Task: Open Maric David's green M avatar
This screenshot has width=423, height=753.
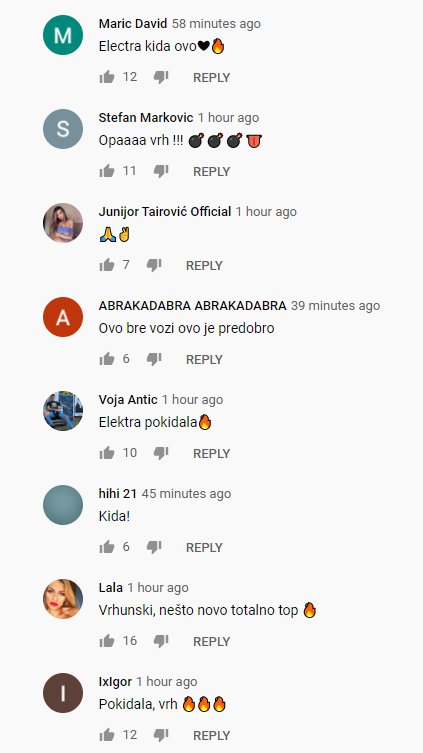Action: coord(63,35)
